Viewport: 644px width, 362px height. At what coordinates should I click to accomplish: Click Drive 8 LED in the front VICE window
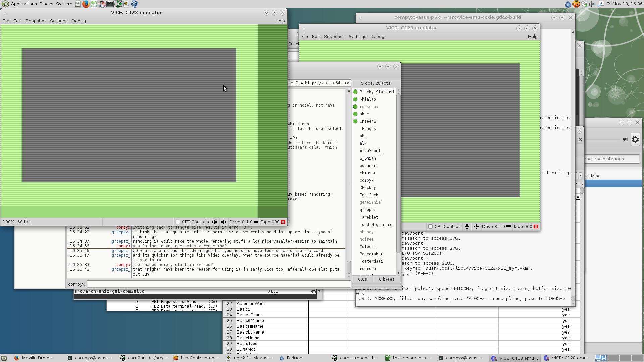pos(256,222)
